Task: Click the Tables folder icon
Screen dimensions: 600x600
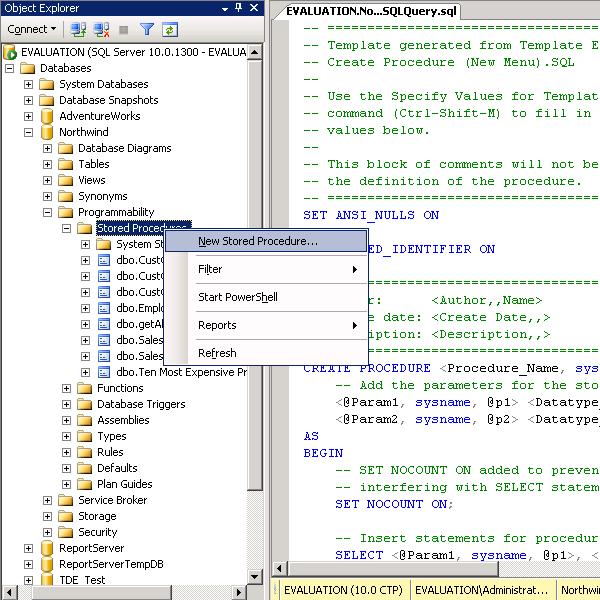Action: [x=65, y=165]
